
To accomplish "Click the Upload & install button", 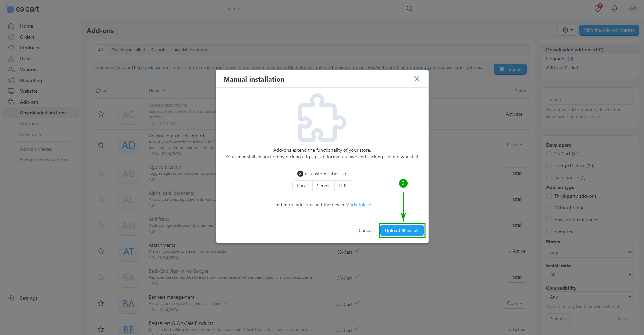I will 402,230.
